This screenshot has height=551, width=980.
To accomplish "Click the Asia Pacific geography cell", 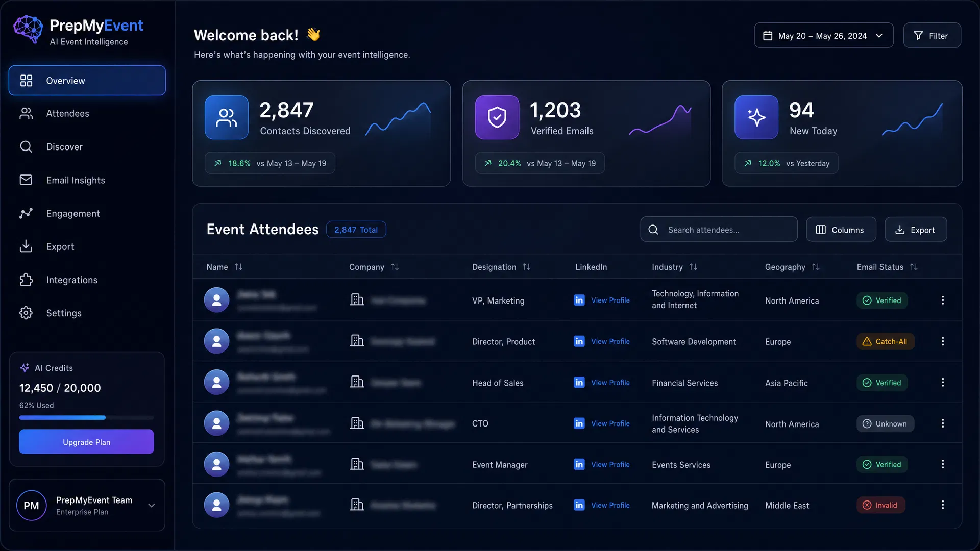I will pyautogui.click(x=787, y=383).
